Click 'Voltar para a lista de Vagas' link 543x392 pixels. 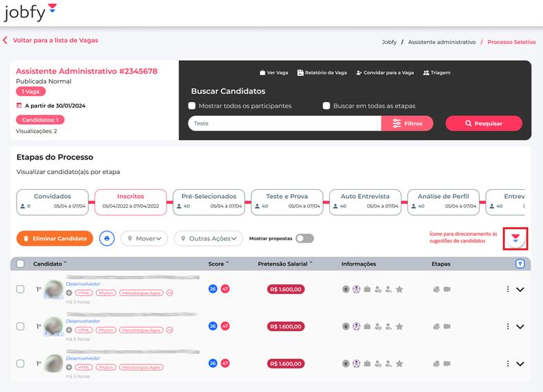click(x=55, y=40)
